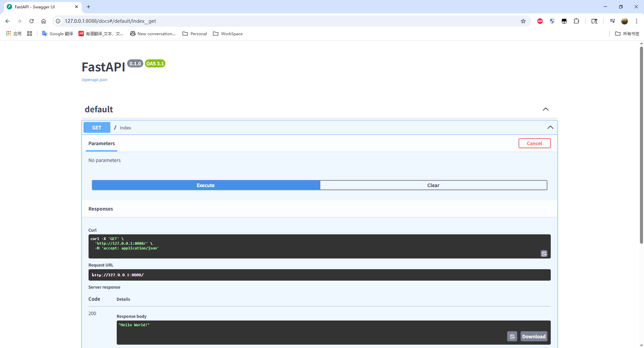Open the Personal bookmarks folder
The width and height of the screenshot is (644, 348).
(195, 34)
